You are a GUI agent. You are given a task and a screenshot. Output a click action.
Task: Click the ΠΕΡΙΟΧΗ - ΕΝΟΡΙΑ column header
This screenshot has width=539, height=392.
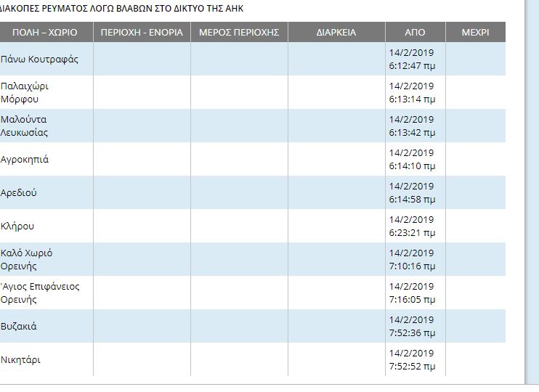142,33
